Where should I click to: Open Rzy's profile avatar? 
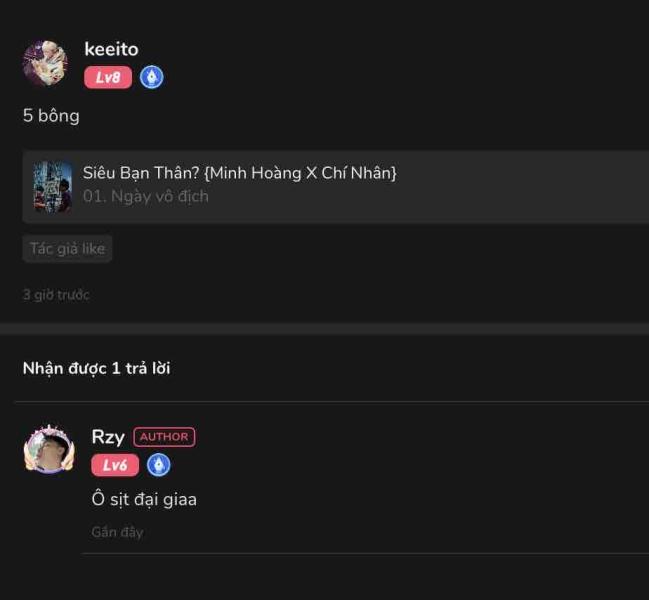[x=49, y=449]
